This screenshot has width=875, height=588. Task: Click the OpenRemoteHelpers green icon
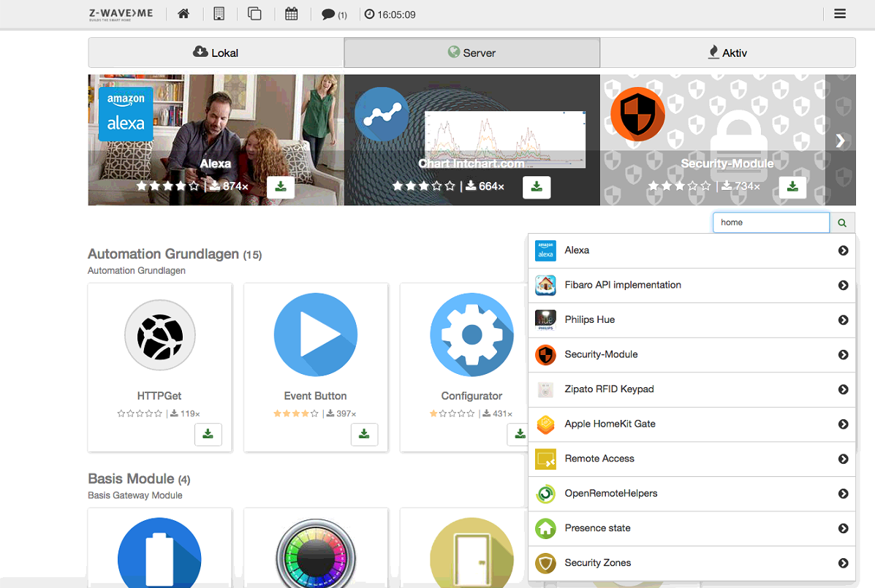coord(545,494)
